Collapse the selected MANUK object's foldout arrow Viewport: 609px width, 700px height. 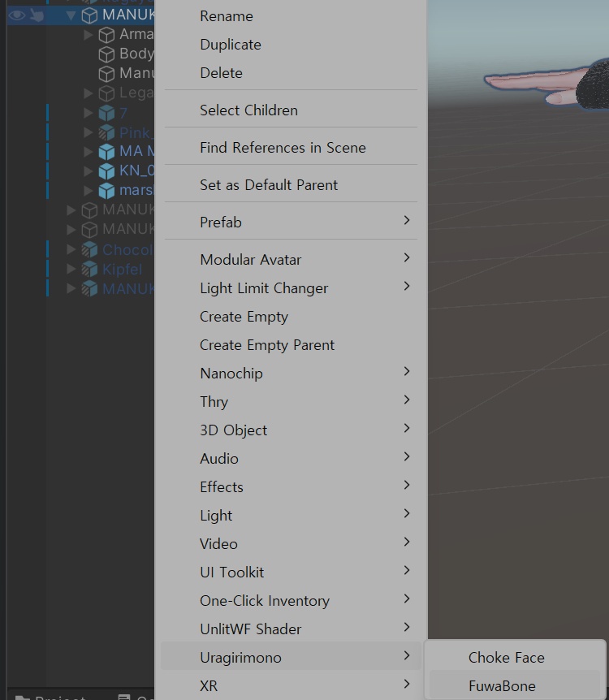(71, 15)
